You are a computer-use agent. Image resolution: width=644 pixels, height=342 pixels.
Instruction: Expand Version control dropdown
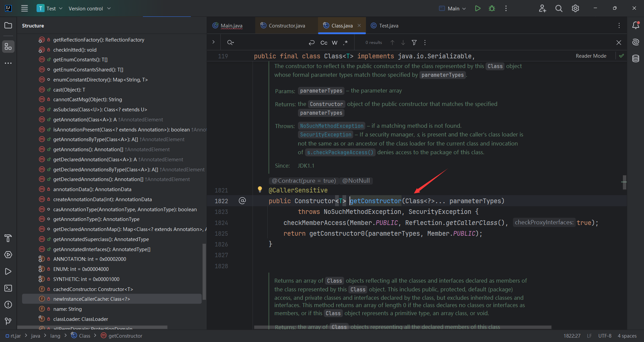90,8
